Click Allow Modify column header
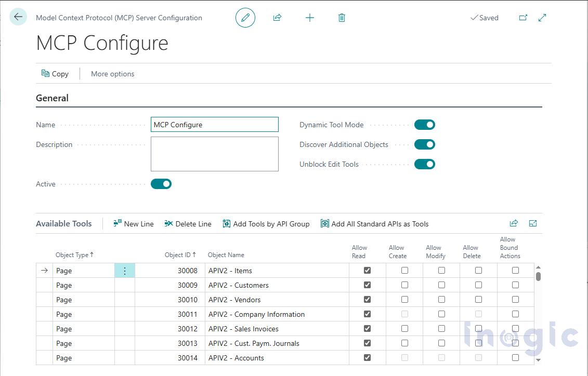Screen dimensions: 588x376 pos(435,252)
